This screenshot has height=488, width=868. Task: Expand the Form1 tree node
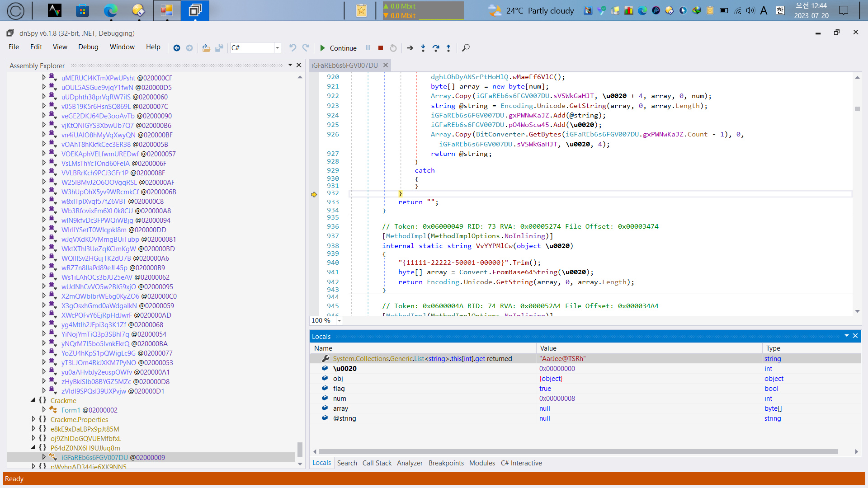click(44, 410)
